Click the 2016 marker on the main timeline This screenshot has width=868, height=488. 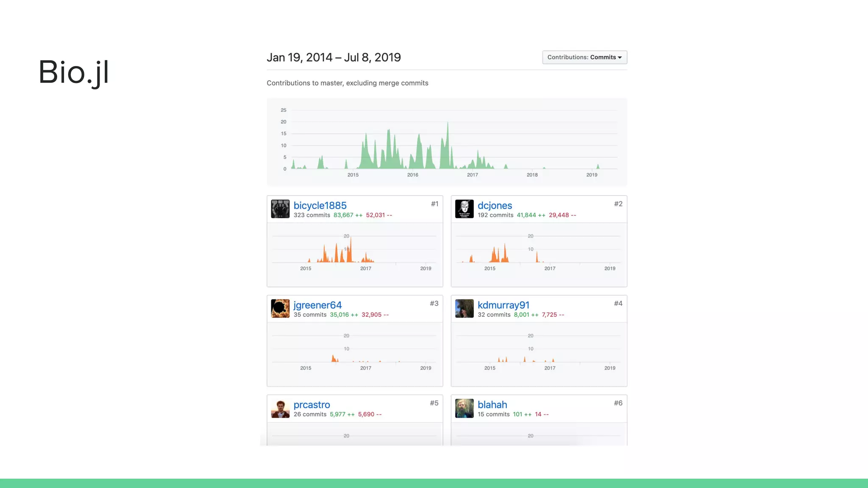point(412,175)
